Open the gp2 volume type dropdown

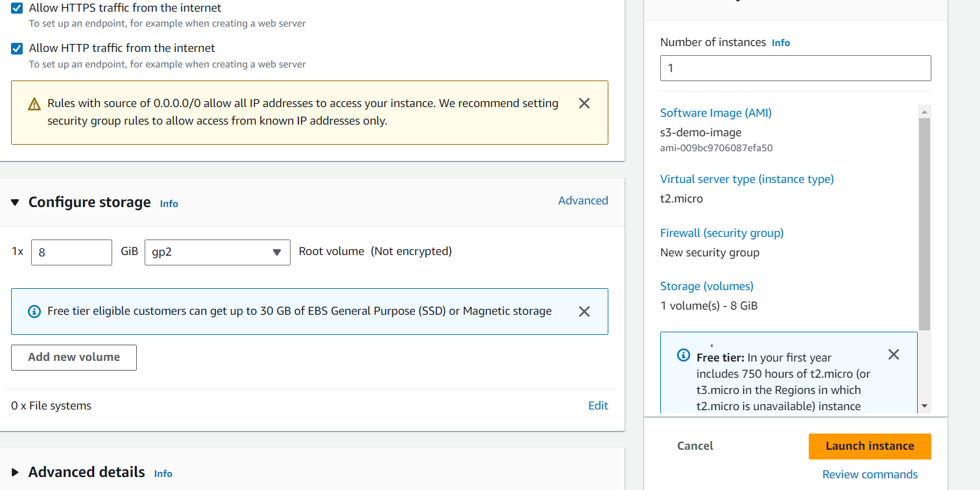pos(217,252)
